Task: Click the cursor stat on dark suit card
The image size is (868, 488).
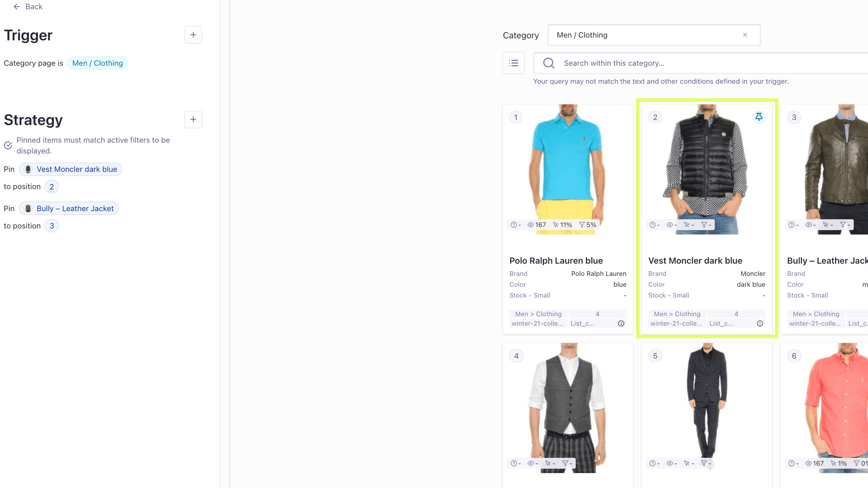Action: (x=689, y=464)
